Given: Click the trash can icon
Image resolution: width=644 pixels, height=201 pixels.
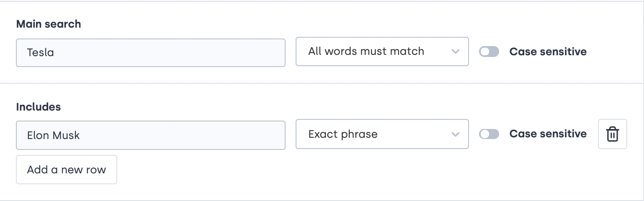Looking at the screenshot, I should pos(612,134).
